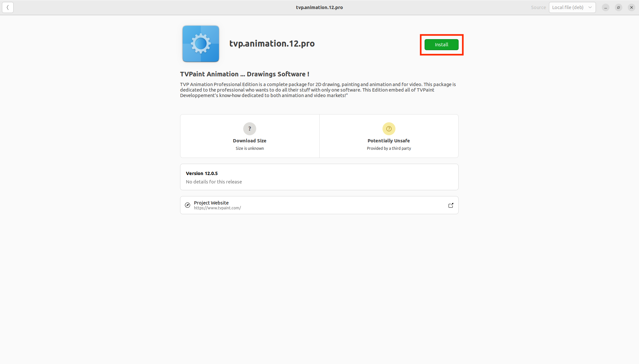This screenshot has width=639, height=364.
Task: Click the compass icon next to Project Website
Action: pos(188,205)
